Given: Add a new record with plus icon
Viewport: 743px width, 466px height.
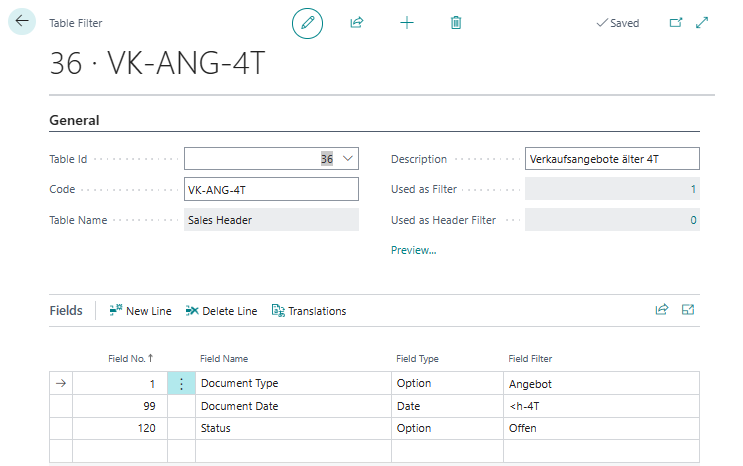Looking at the screenshot, I should pos(407,22).
